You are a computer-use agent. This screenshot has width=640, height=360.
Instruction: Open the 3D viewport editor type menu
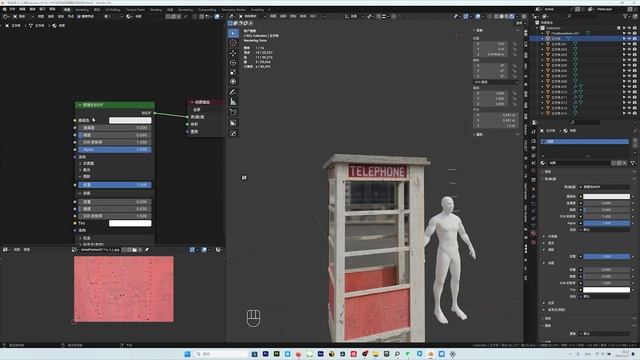pos(232,16)
